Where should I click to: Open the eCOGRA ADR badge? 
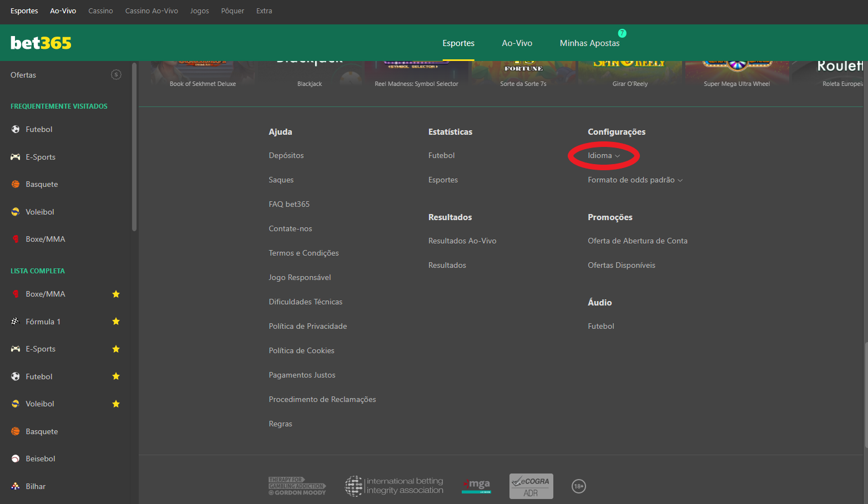(531, 486)
